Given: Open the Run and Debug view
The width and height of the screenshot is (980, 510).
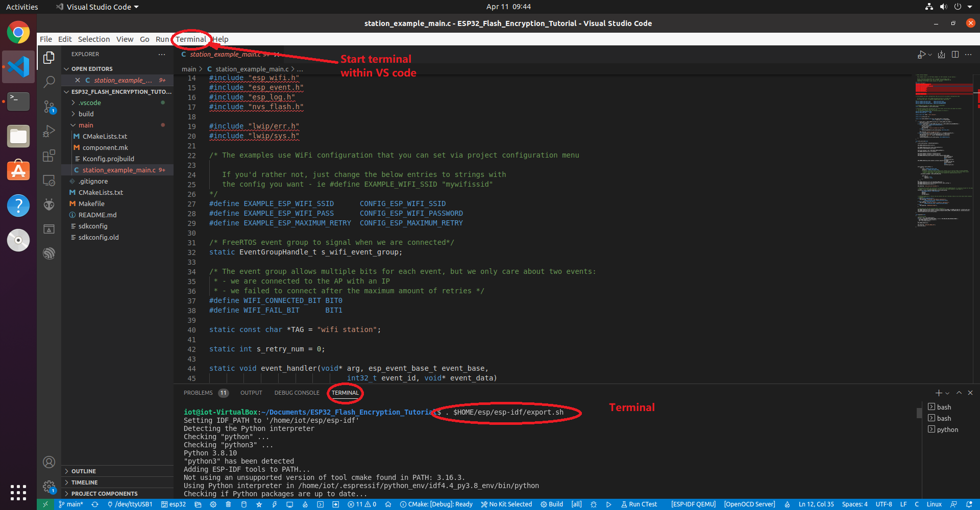Looking at the screenshot, I should point(49,131).
